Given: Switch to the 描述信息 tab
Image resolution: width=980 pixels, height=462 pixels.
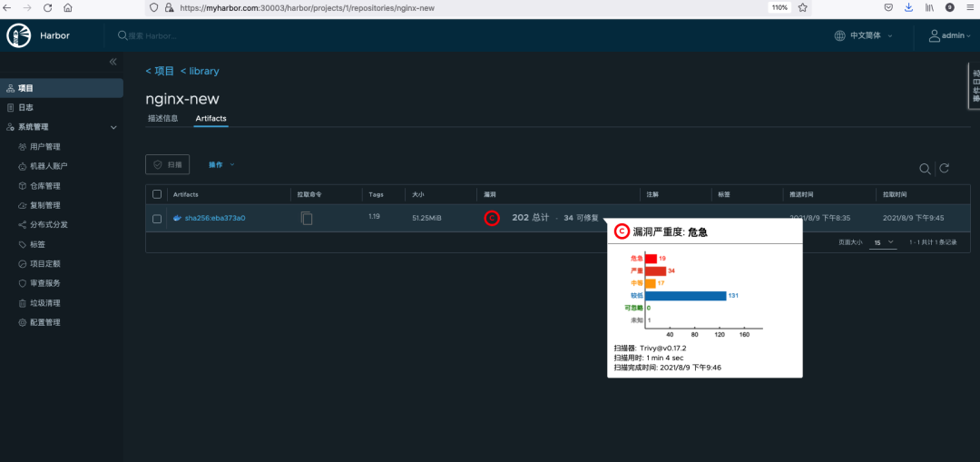Looking at the screenshot, I should pyautogui.click(x=163, y=118).
